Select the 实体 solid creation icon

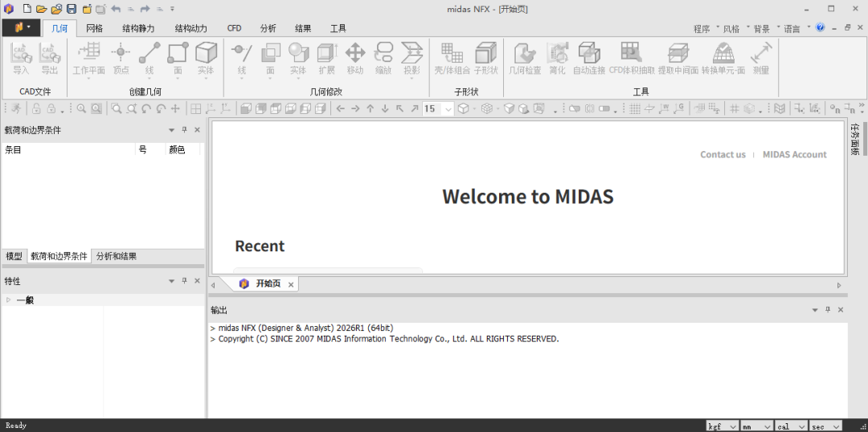coord(206,59)
